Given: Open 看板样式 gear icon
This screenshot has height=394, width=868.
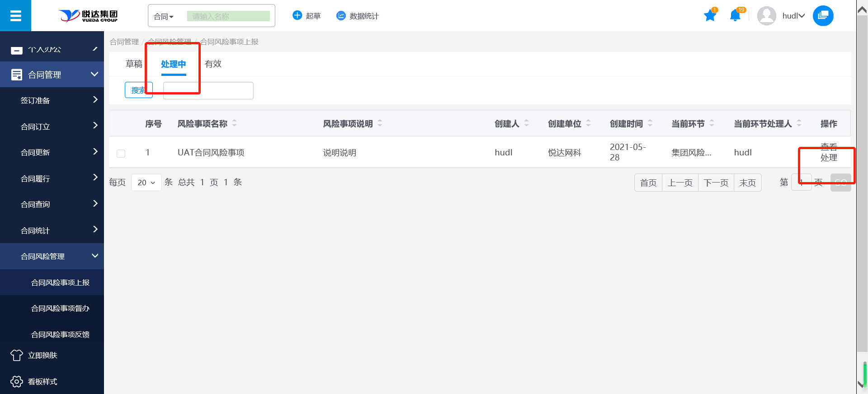Looking at the screenshot, I should [x=17, y=382].
